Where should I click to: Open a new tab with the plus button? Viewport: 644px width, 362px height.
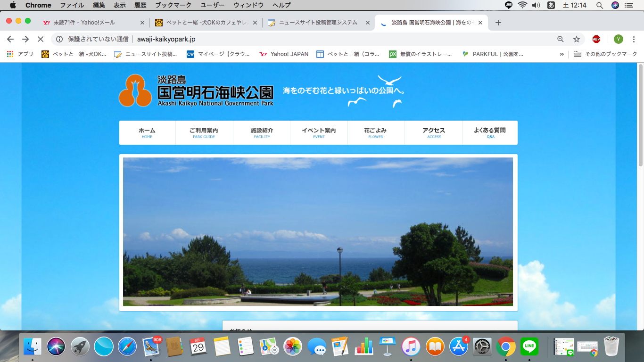(x=498, y=23)
